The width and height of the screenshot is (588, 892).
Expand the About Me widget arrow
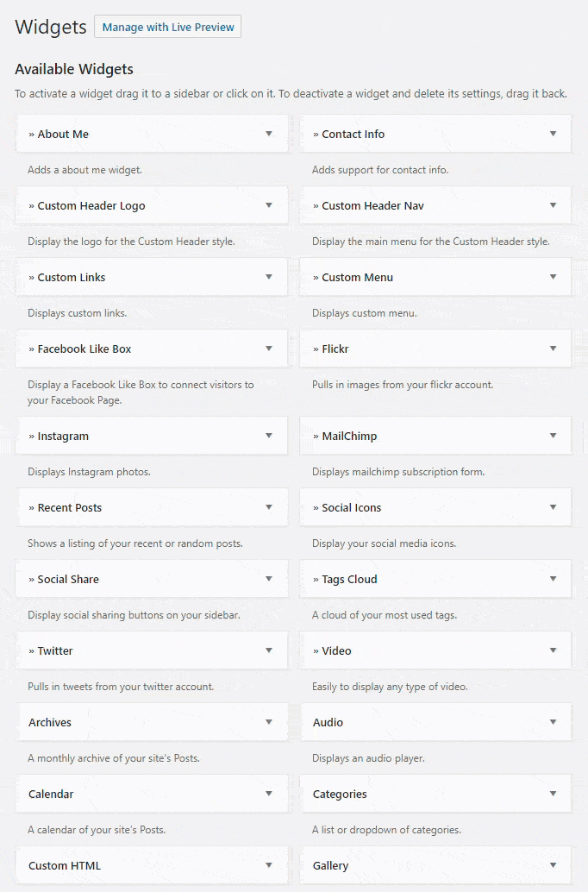(x=269, y=134)
